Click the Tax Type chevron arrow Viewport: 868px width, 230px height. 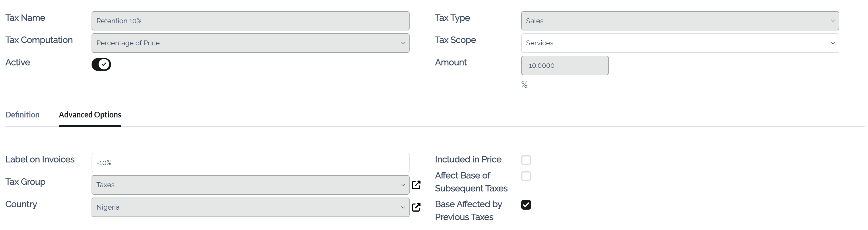(x=833, y=21)
